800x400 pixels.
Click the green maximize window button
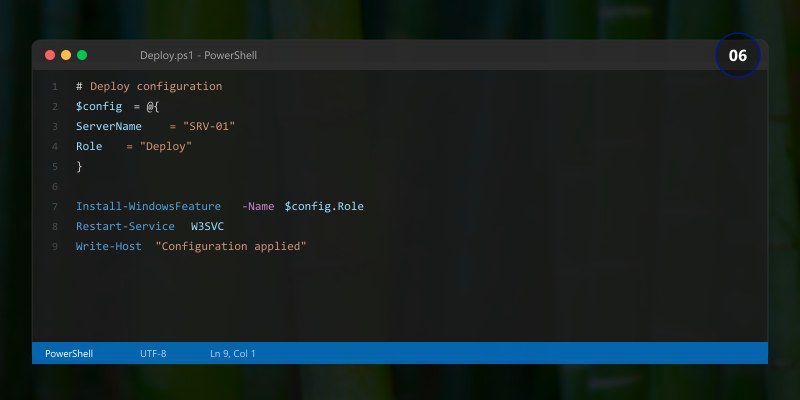[x=82, y=55]
